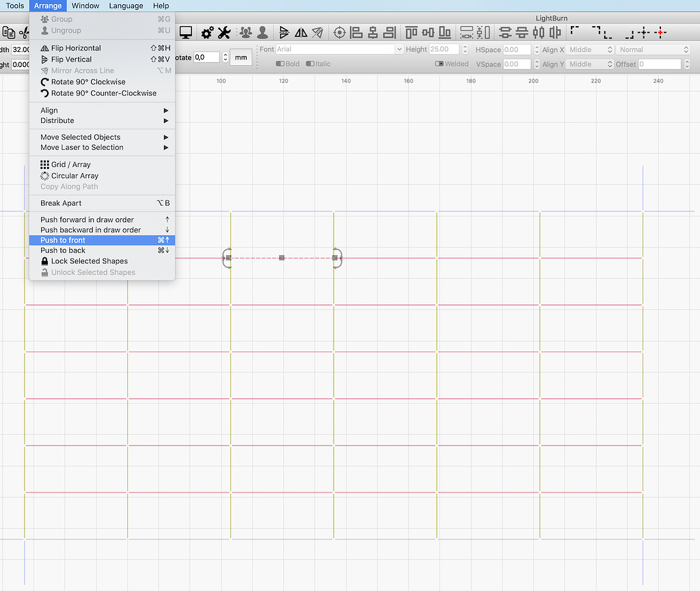This screenshot has height=591, width=700.
Task: Click the monitor Preview icon
Action: pos(185,32)
